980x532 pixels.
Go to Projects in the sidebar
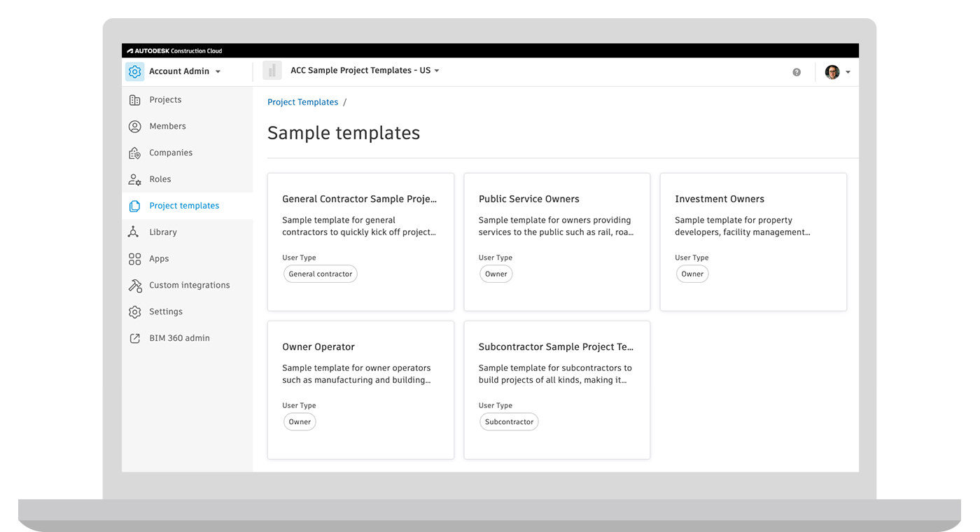(188, 100)
